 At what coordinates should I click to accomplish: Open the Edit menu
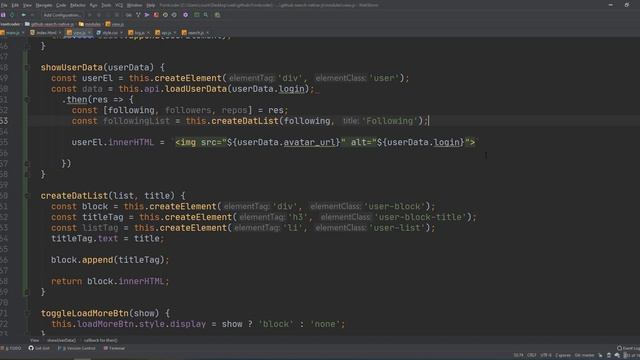(15, 5)
